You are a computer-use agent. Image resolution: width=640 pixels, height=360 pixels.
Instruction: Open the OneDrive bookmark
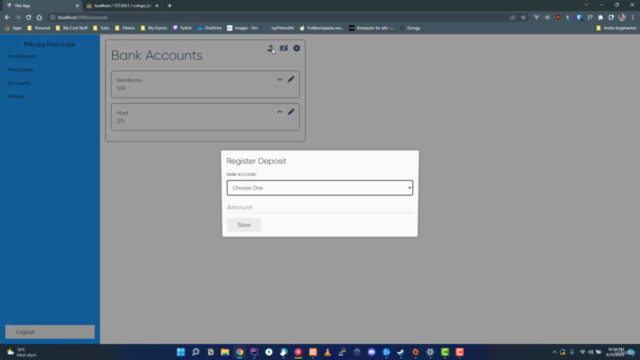(x=209, y=28)
